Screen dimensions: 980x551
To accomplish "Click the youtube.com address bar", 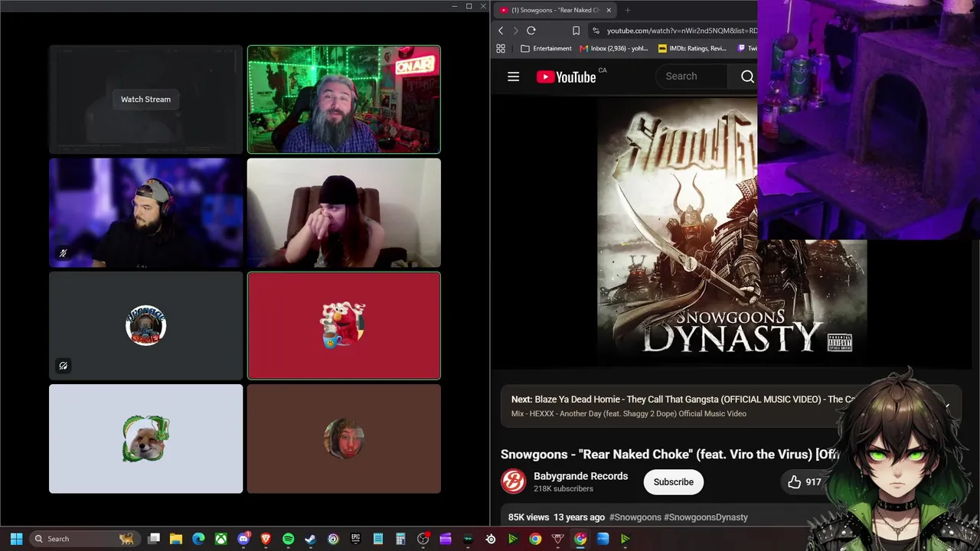I will tap(680, 31).
